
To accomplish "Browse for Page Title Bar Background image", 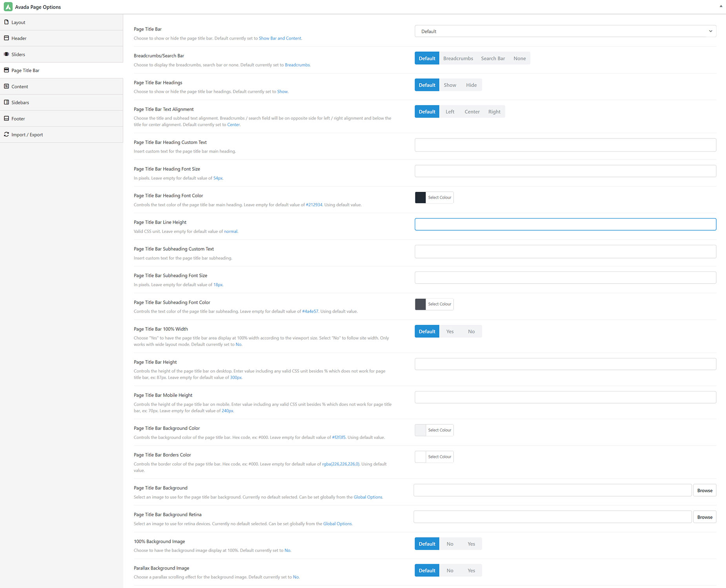I will pyautogui.click(x=705, y=490).
